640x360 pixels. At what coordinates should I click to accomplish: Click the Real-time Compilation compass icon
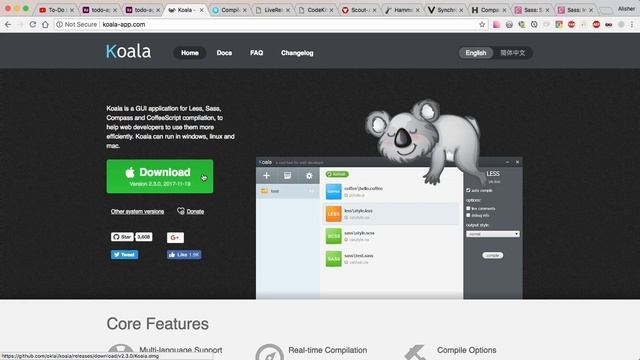(269, 353)
